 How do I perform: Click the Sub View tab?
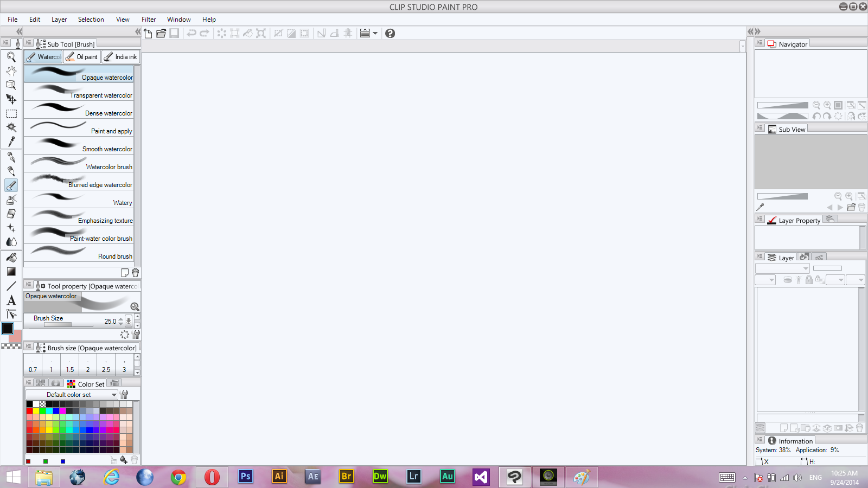787,129
